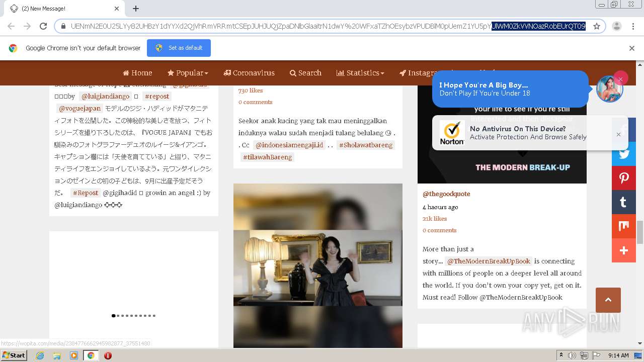Show hidden system tray icons
This screenshot has width=644, height=362.
click(561, 355)
